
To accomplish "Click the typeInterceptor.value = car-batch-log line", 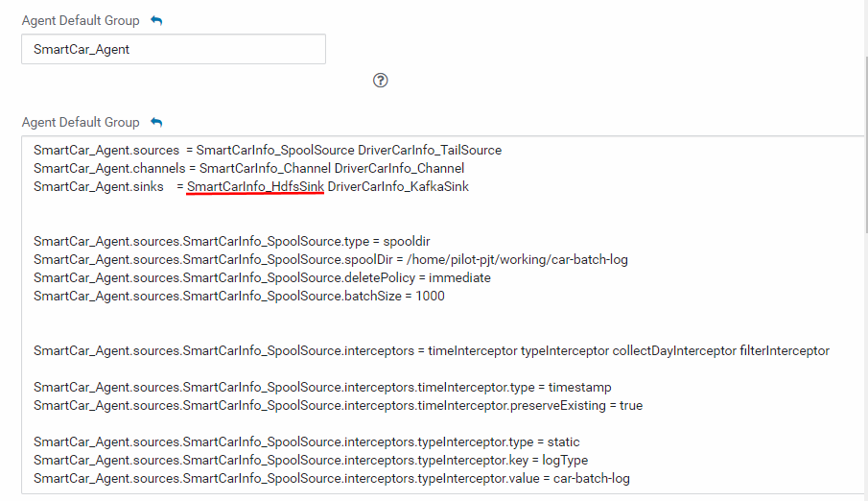I will [332, 479].
